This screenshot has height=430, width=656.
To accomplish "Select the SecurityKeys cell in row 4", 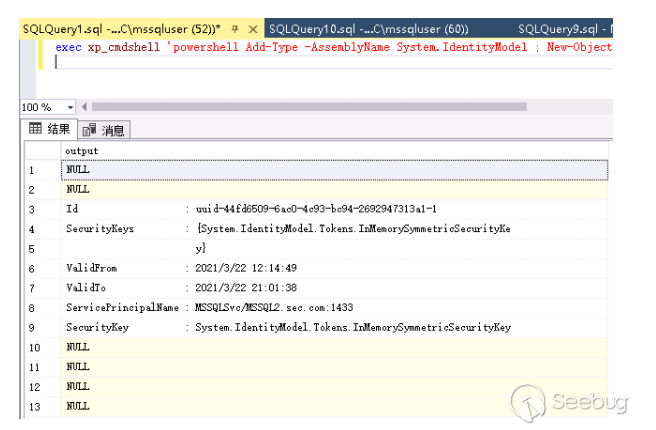I will (x=334, y=229).
